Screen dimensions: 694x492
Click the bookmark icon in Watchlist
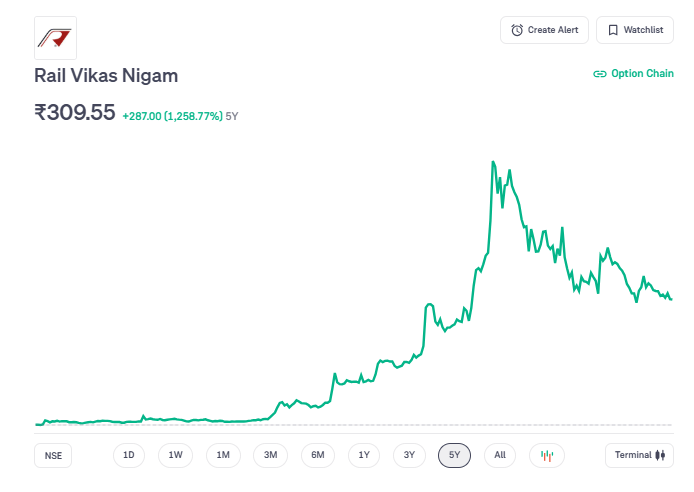(x=613, y=30)
